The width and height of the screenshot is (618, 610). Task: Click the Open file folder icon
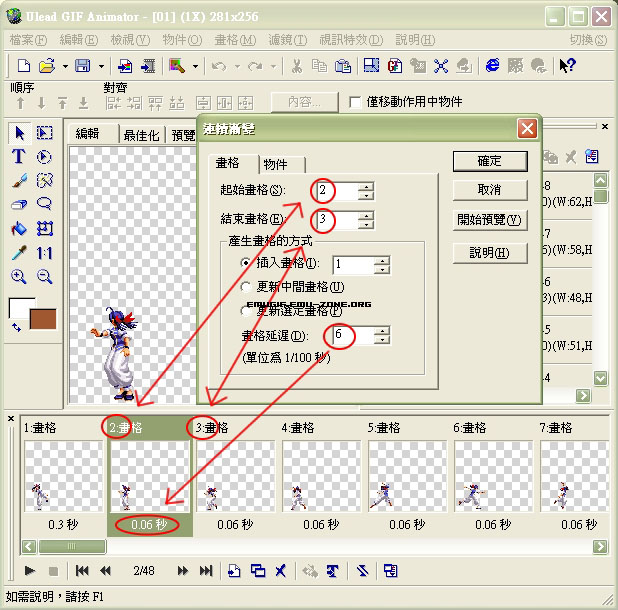tap(47, 66)
